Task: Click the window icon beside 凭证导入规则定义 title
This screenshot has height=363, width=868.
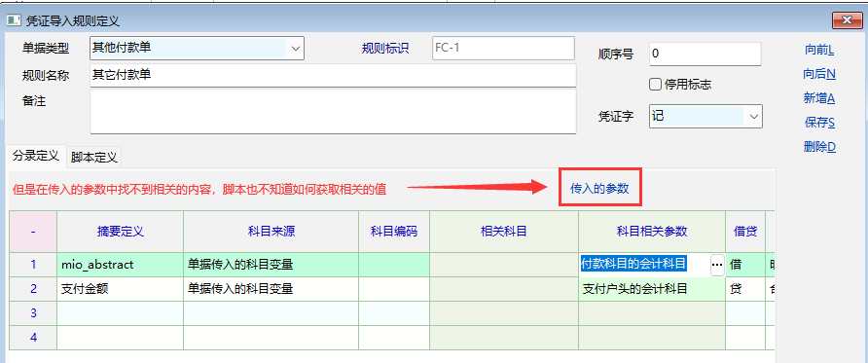Action: 14,21
